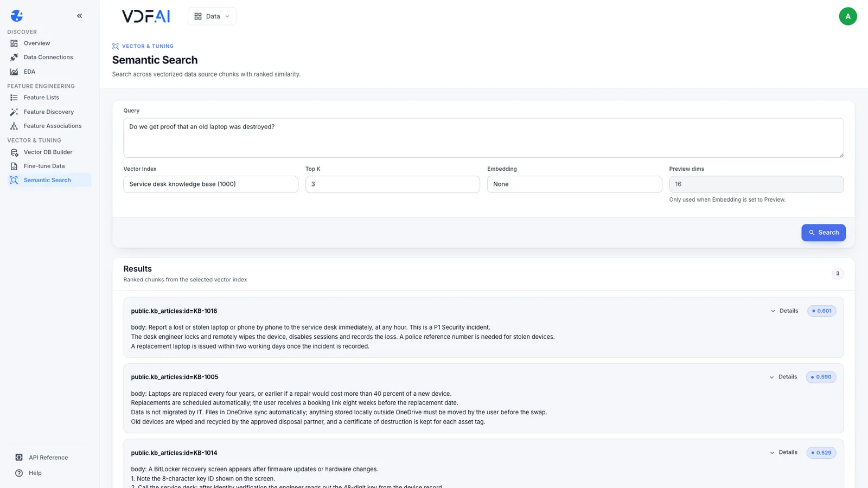This screenshot has width=868, height=488.
Task: Click the Vector DB Builder database icon
Action: [14, 152]
